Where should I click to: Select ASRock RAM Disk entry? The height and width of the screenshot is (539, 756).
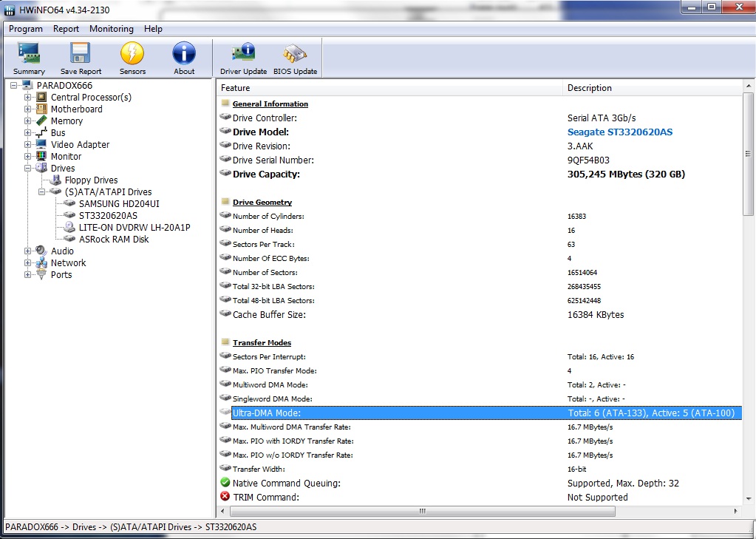pos(114,239)
